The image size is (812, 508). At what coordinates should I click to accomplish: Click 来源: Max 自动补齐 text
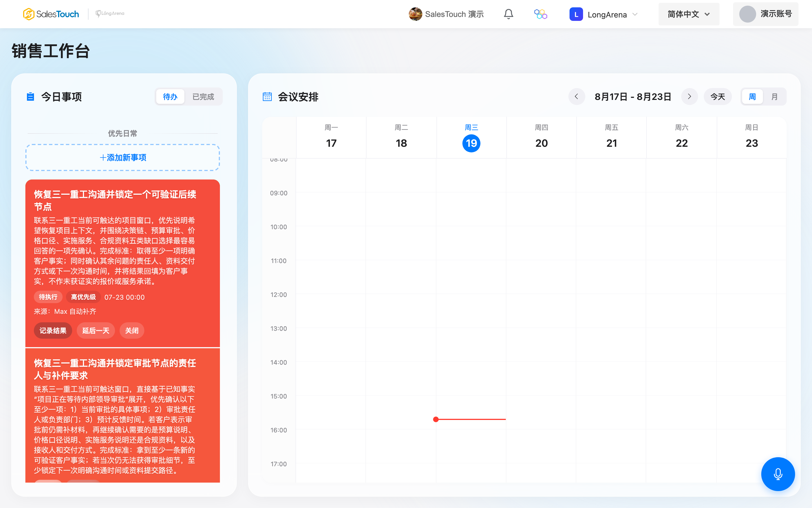(65, 312)
